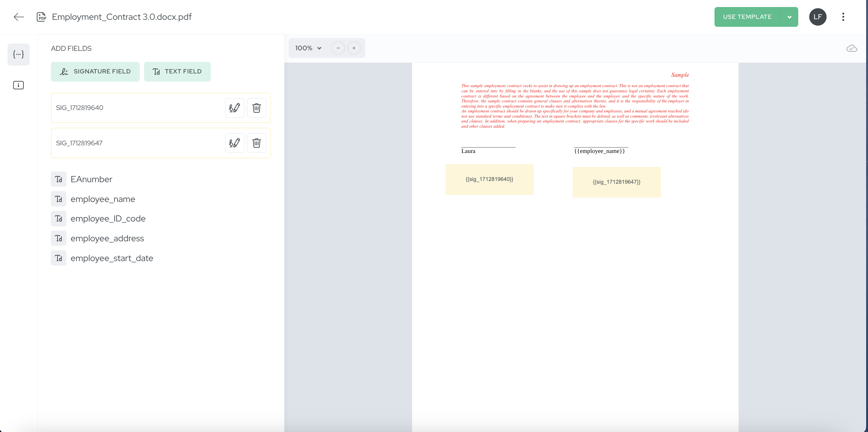Add a new Signature Field

[x=95, y=71]
